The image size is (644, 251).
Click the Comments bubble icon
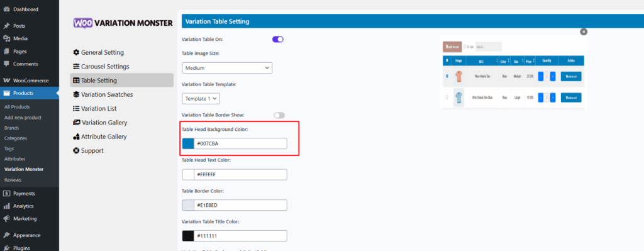[6, 64]
